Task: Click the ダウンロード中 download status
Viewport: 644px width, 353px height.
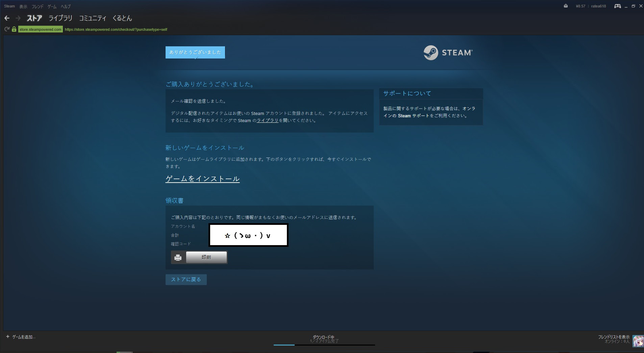Action: click(323, 337)
